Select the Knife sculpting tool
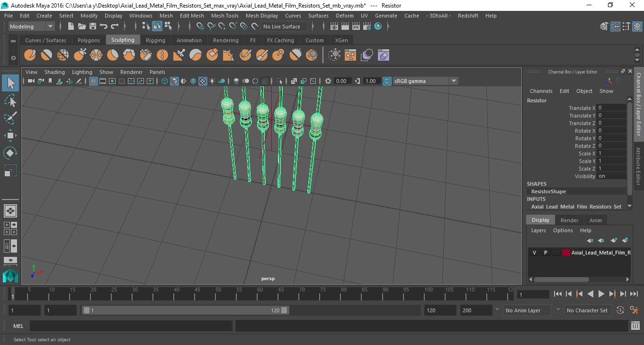This screenshot has width=644, height=345. tap(245, 55)
